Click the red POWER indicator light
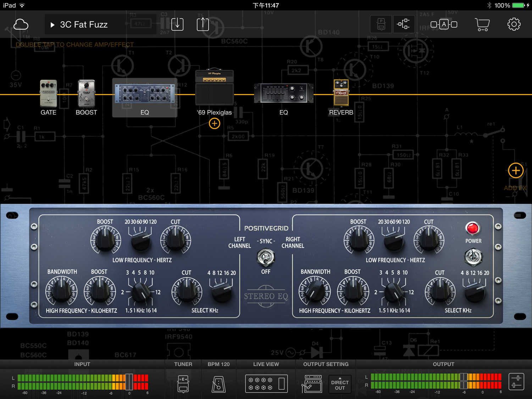Image resolution: width=532 pixels, height=399 pixels. tap(472, 228)
